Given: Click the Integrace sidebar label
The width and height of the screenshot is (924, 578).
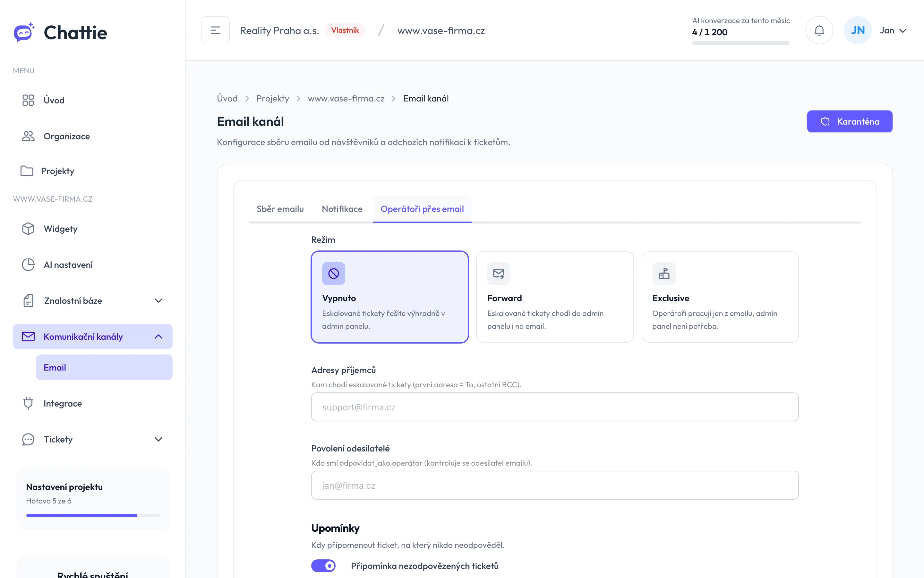Looking at the screenshot, I should [63, 403].
